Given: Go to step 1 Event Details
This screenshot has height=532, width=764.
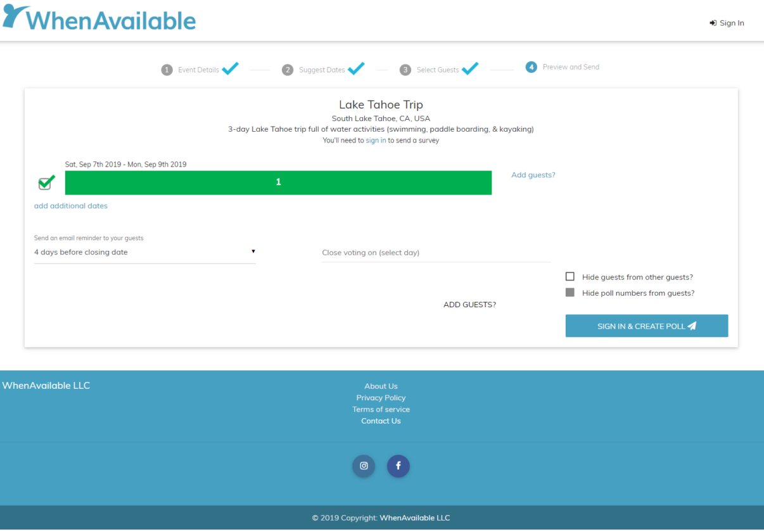Looking at the screenshot, I should (199, 69).
